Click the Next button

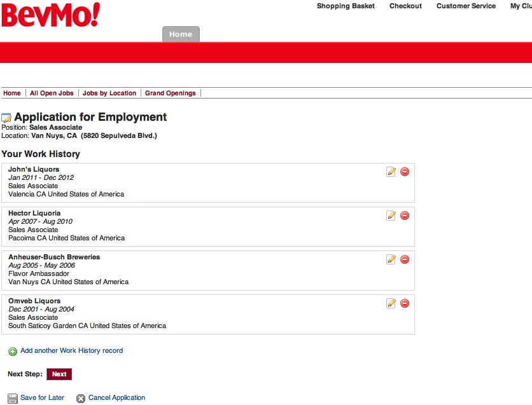tap(59, 374)
